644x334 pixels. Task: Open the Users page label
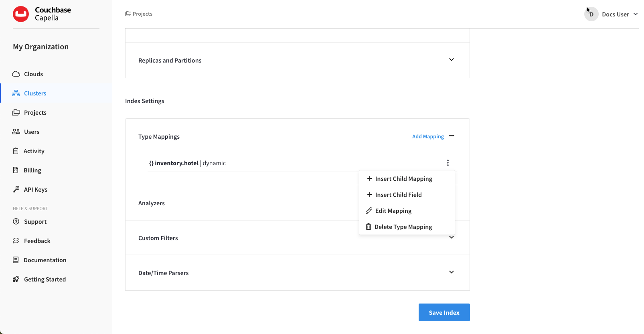pyautogui.click(x=32, y=132)
